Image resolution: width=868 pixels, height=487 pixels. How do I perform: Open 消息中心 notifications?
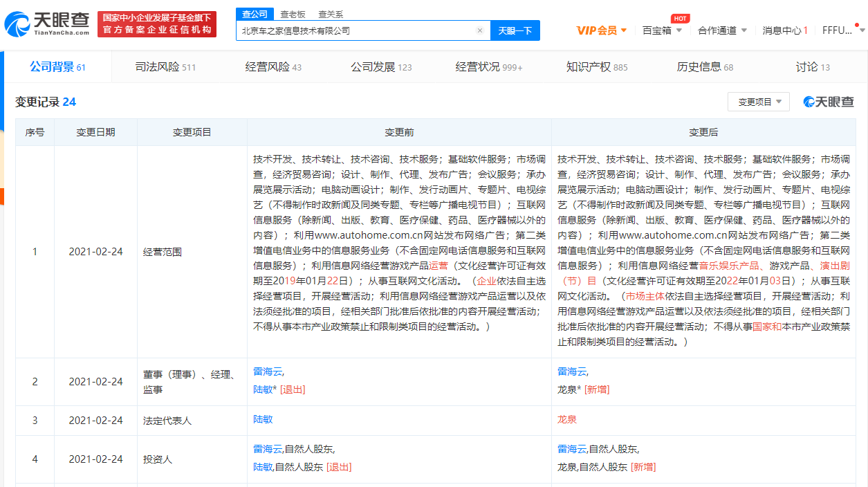click(784, 30)
